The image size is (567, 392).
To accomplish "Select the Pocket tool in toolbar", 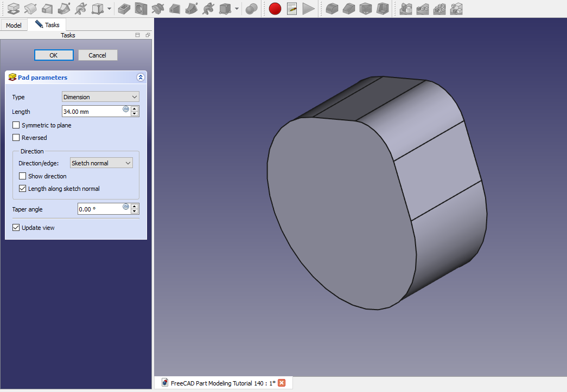I will pyautogui.click(x=124, y=9).
